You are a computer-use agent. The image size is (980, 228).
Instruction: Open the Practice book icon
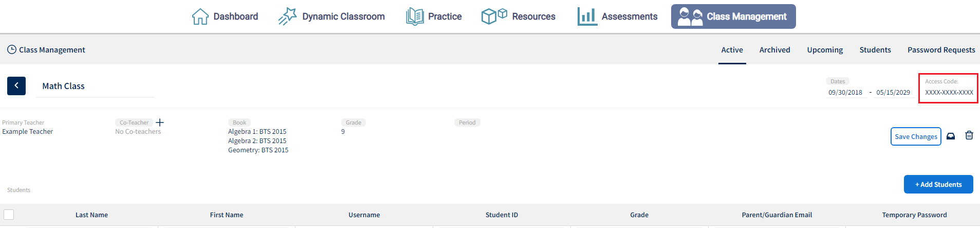point(415,16)
